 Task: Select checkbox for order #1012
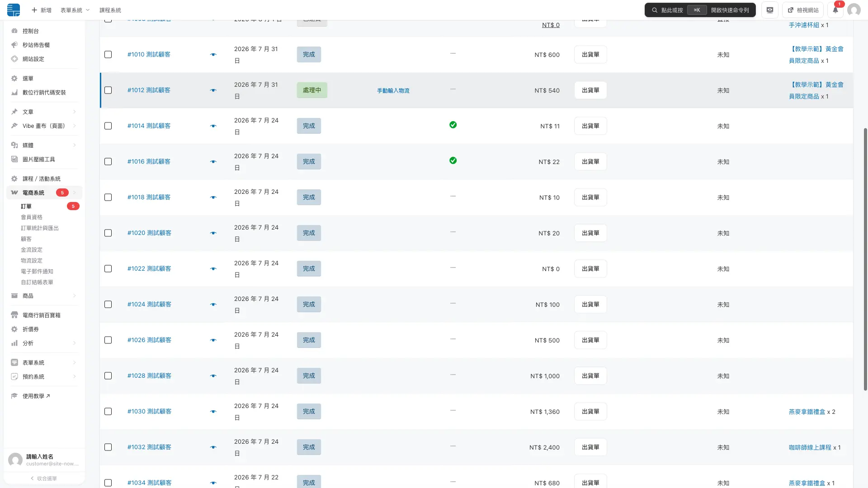click(x=108, y=90)
